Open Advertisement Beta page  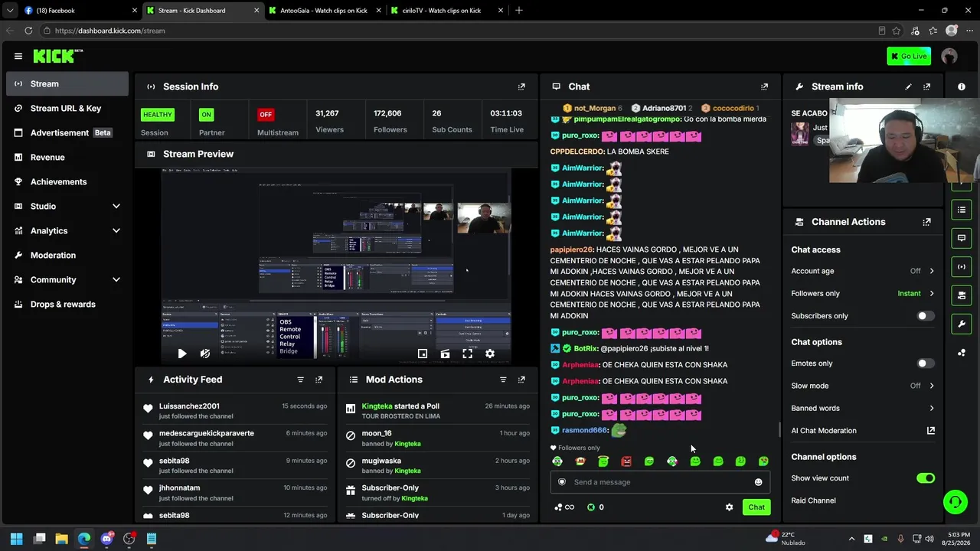(x=67, y=133)
